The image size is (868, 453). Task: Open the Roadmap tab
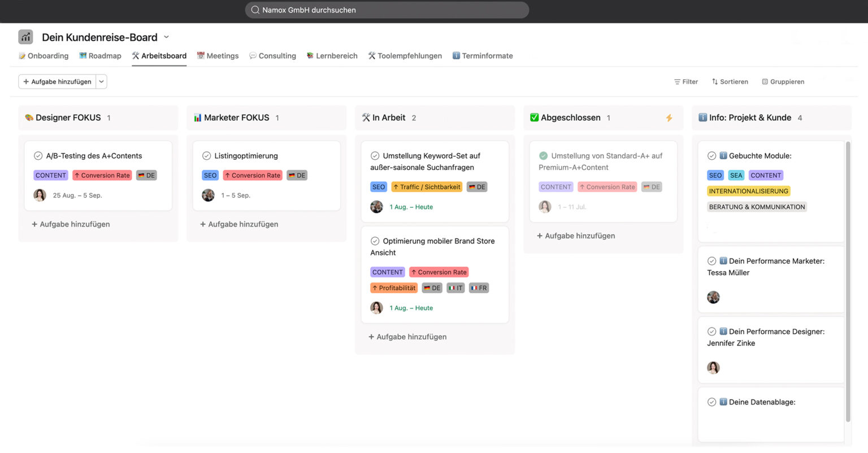coord(100,55)
